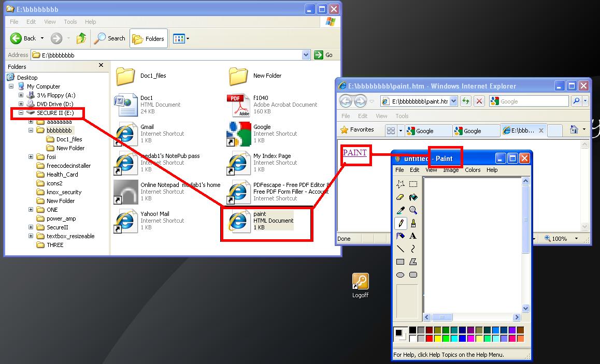Click Paint's vertical scrollbar down arrow

click(525, 309)
